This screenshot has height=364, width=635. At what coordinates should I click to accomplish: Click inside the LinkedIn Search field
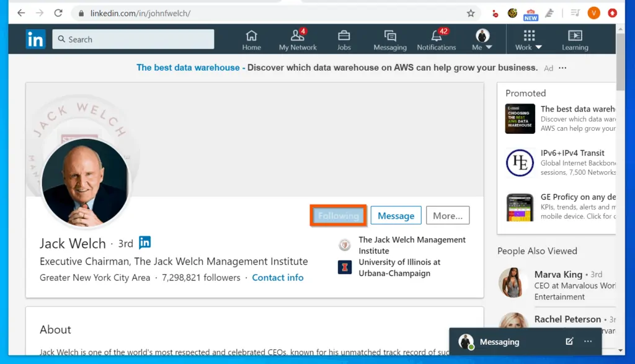tap(133, 38)
